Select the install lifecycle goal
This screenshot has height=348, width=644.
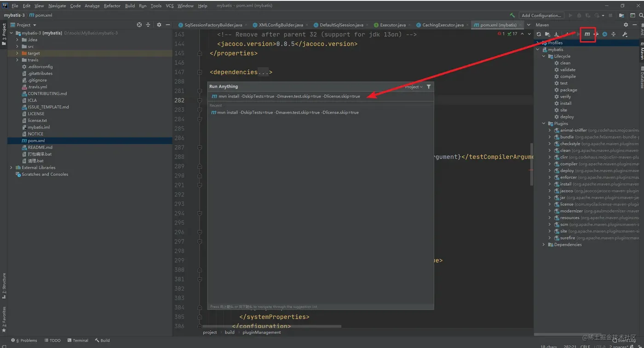click(x=566, y=103)
